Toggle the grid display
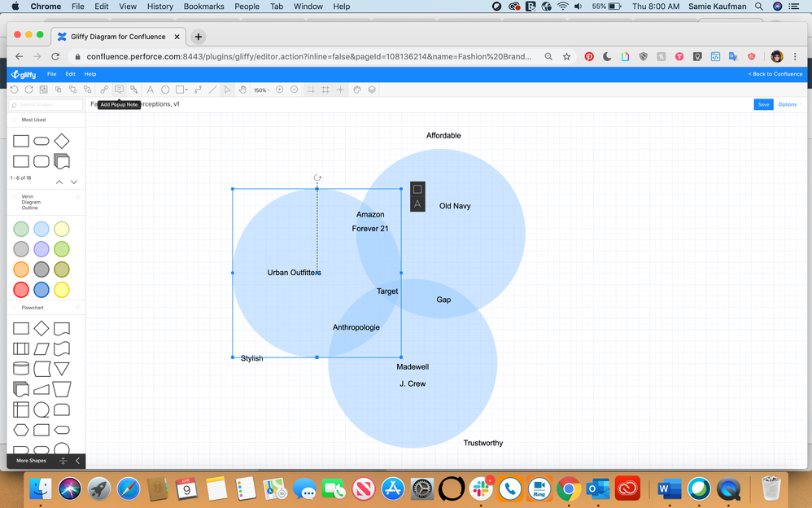812x508 pixels. point(325,90)
